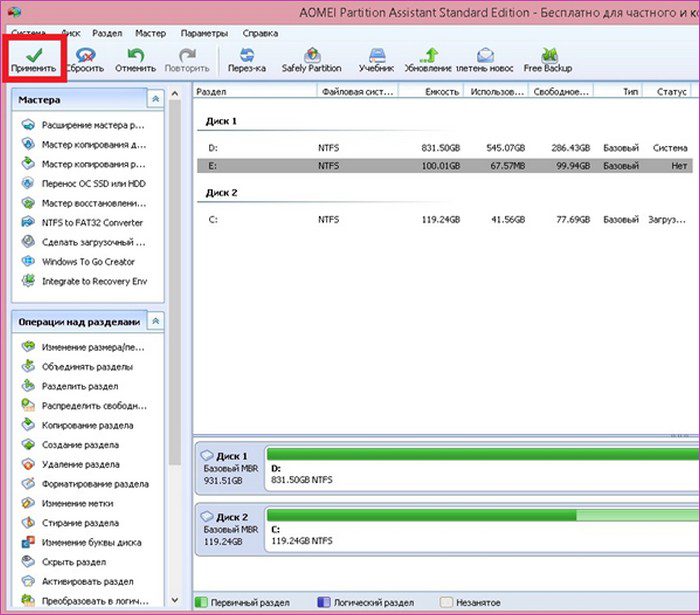This screenshot has height=615, width=700.
Task: Click the Free Backup toolbar icon
Action: [548, 60]
